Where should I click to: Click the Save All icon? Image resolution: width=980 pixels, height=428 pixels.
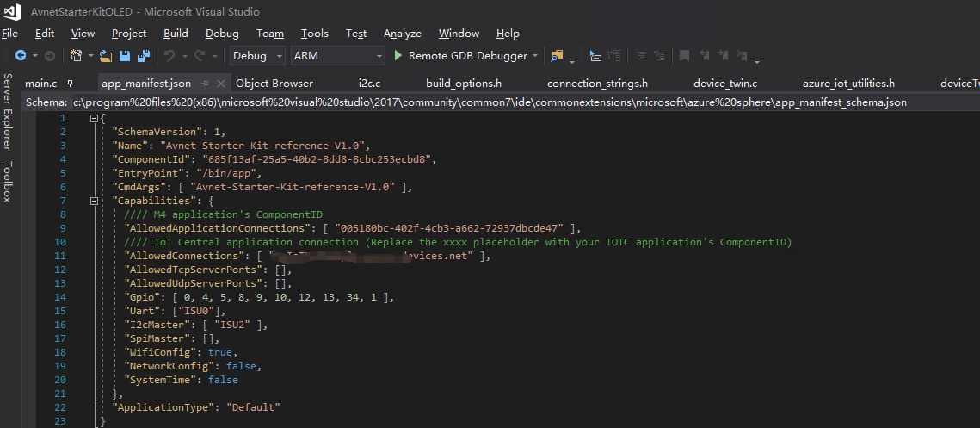coord(143,56)
